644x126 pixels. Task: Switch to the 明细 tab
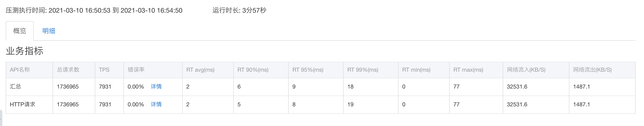pos(49,31)
